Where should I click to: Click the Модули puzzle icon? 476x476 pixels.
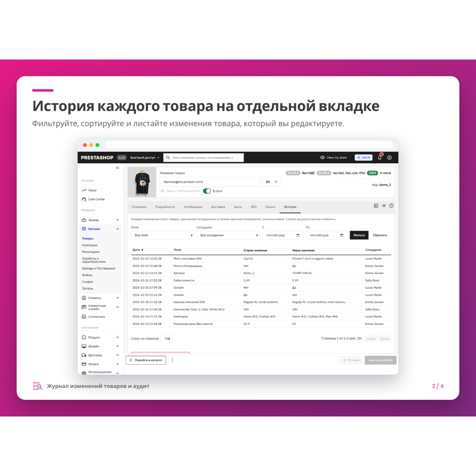pyautogui.click(x=84, y=337)
